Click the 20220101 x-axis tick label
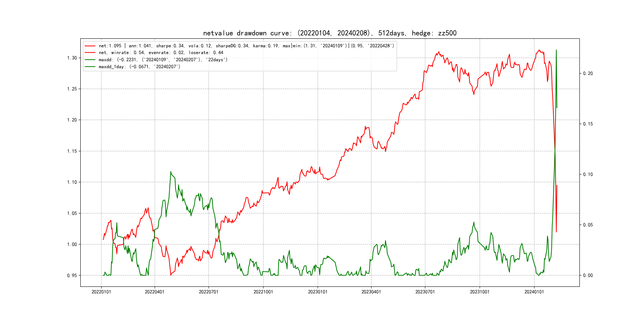The width and height of the screenshot is (644, 322). coord(101,292)
